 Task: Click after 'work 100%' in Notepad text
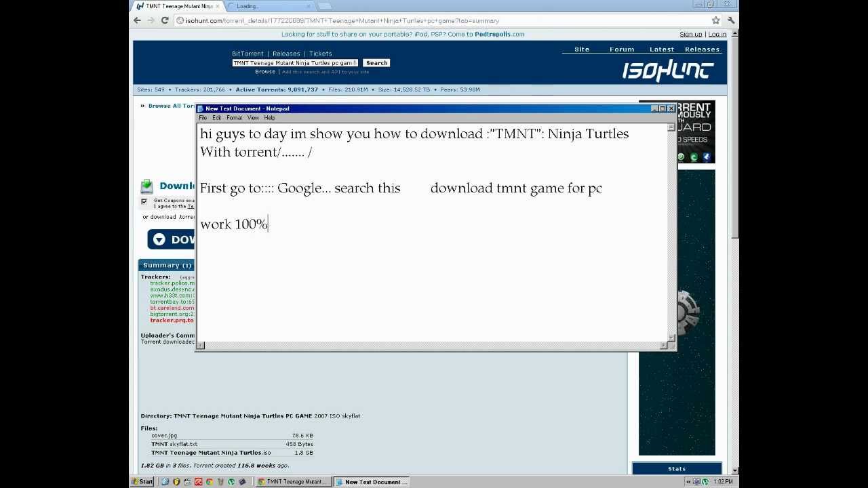click(x=269, y=224)
